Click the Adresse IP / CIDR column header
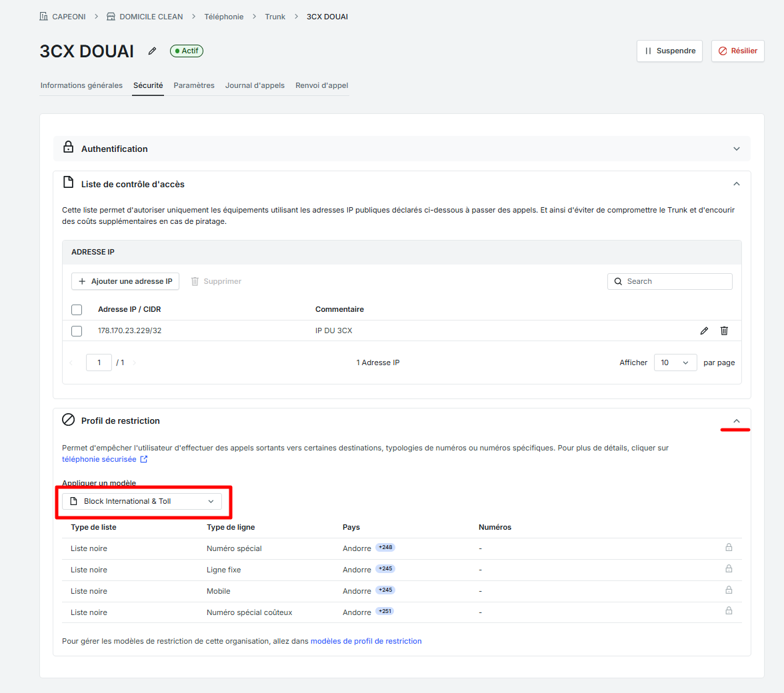This screenshot has height=693, width=784. (x=129, y=309)
